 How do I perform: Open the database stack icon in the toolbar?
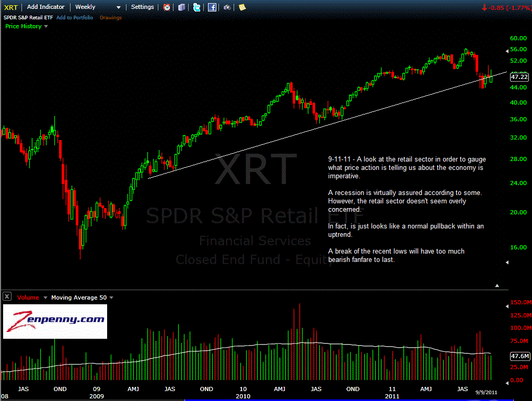click(181, 7)
